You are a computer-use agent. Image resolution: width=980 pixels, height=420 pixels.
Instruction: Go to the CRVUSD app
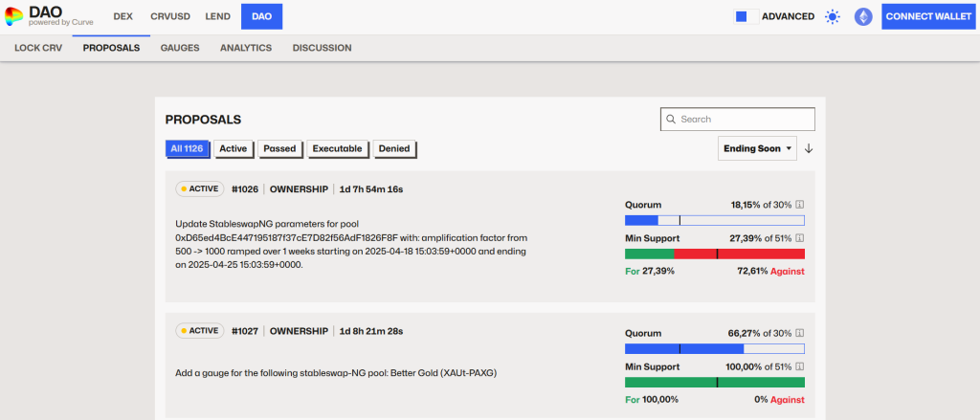click(x=168, y=16)
